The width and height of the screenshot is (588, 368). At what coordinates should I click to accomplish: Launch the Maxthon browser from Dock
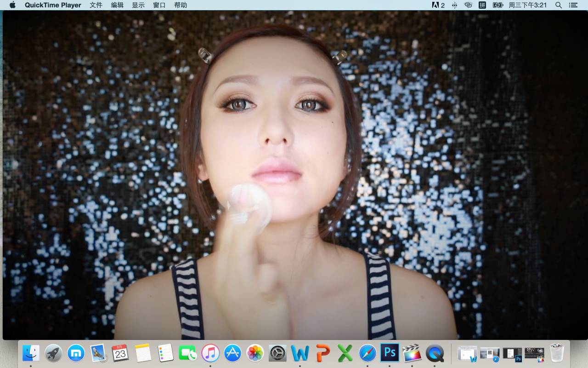tap(76, 353)
